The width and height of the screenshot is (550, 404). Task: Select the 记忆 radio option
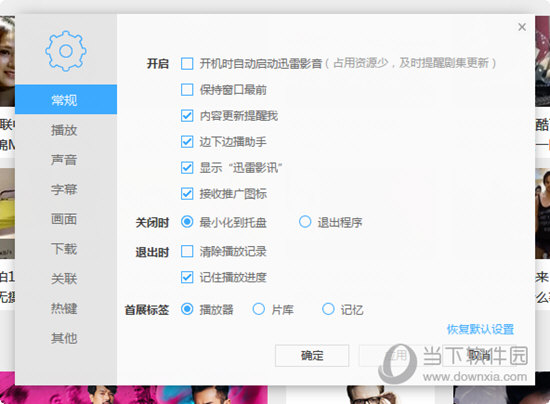(x=328, y=309)
